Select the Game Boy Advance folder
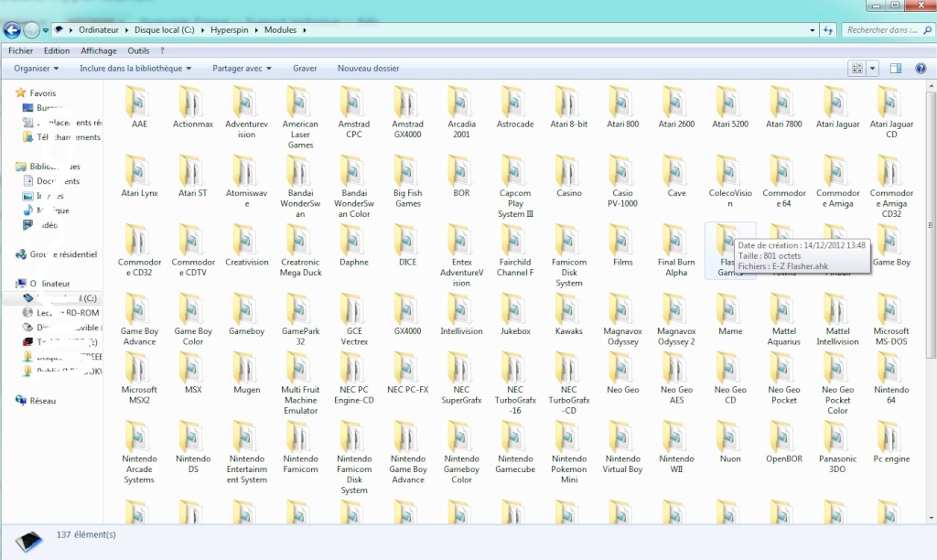This screenshot has height=560, width=937. 139,319
